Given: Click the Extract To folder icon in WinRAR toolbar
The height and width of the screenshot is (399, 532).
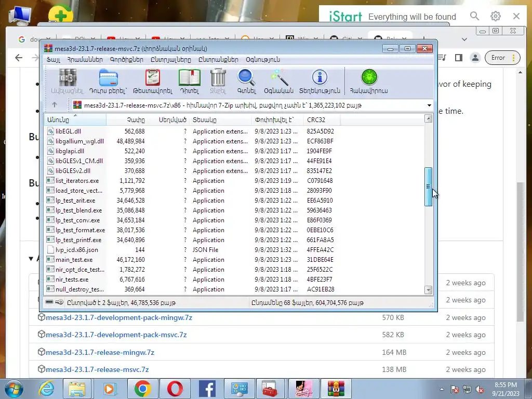Looking at the screenshot, I should [x=108, y=78].
